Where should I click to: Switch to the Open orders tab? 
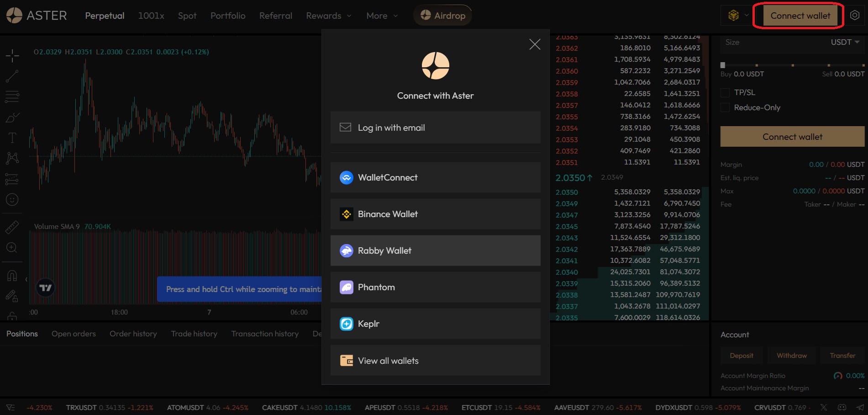[74, 334]
